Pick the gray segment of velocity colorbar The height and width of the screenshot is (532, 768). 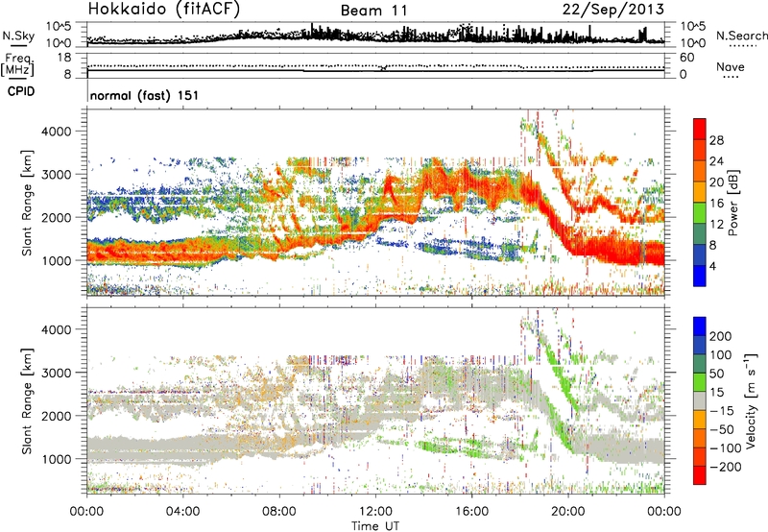pos(700,400)
